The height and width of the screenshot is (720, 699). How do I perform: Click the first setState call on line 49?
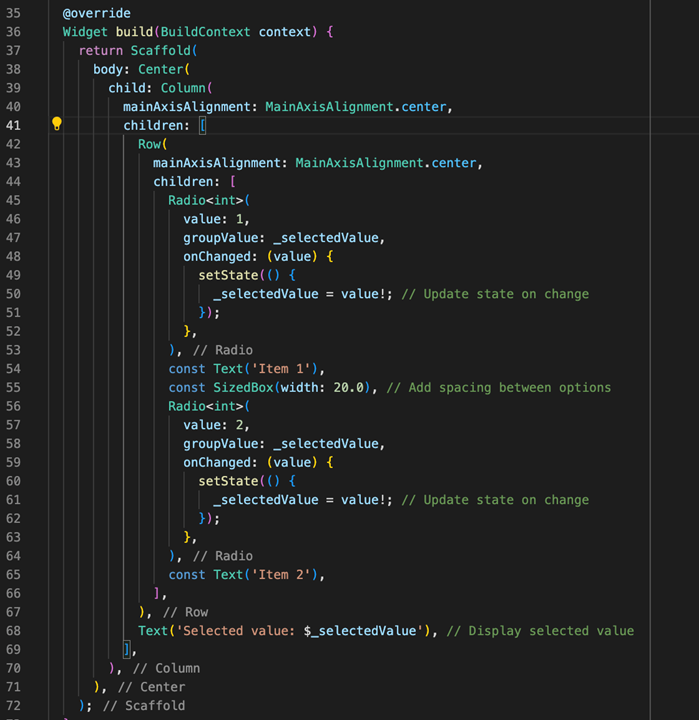tap(228, 276)
